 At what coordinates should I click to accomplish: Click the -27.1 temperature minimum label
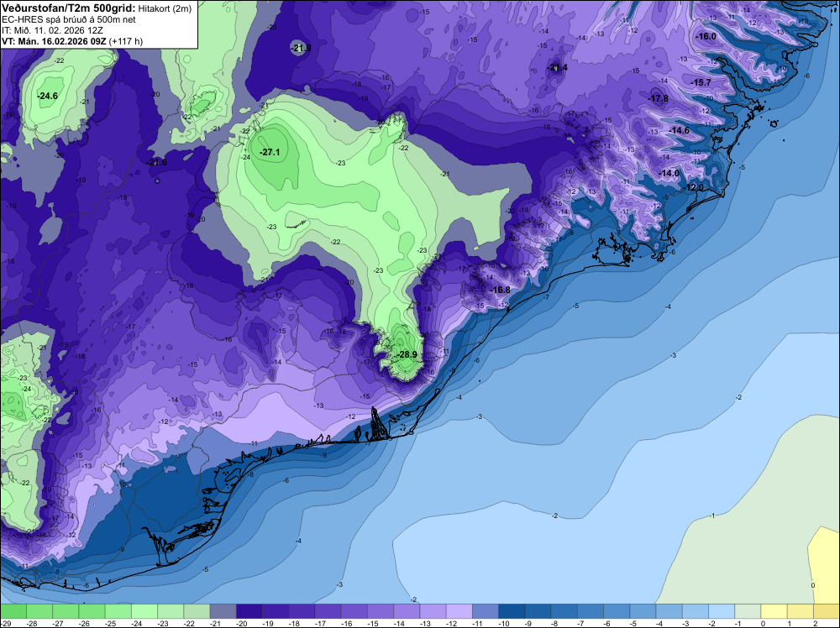(x=270, y=153)
